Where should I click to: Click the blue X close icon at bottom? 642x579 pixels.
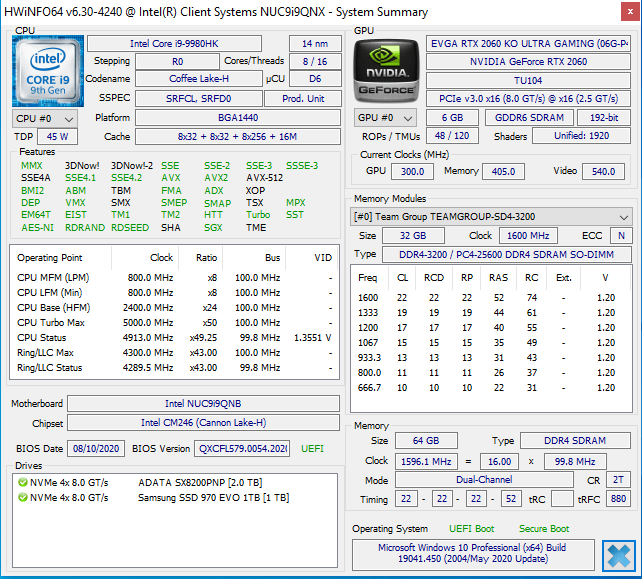(619, 556)
